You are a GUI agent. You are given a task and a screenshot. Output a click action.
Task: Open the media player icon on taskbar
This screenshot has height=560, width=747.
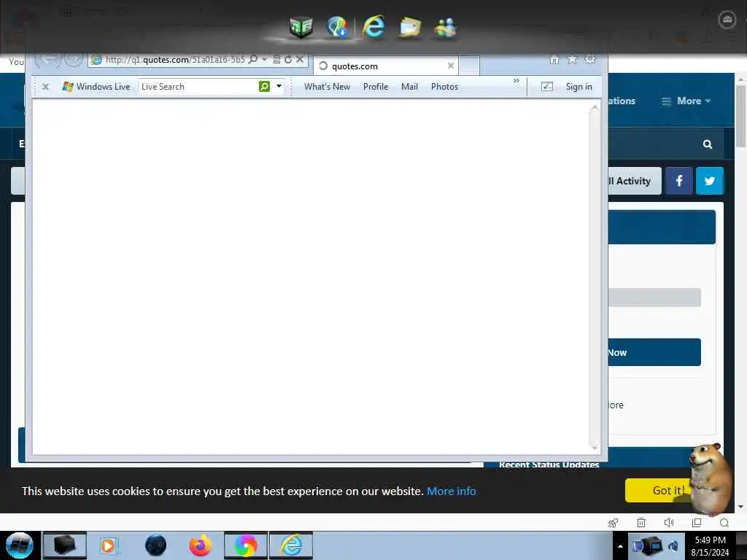(108, 545)
